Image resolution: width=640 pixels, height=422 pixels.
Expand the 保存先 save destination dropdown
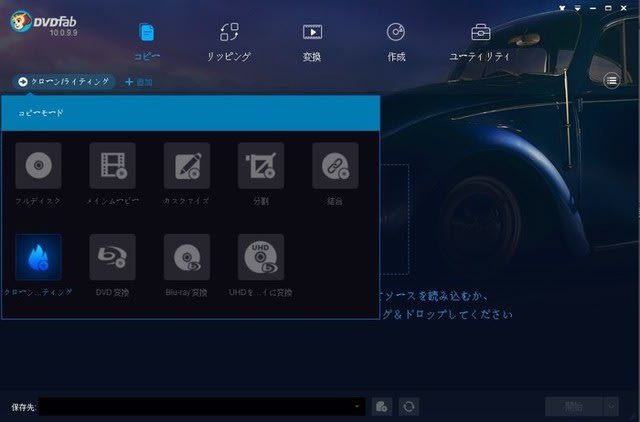(358, 406)
